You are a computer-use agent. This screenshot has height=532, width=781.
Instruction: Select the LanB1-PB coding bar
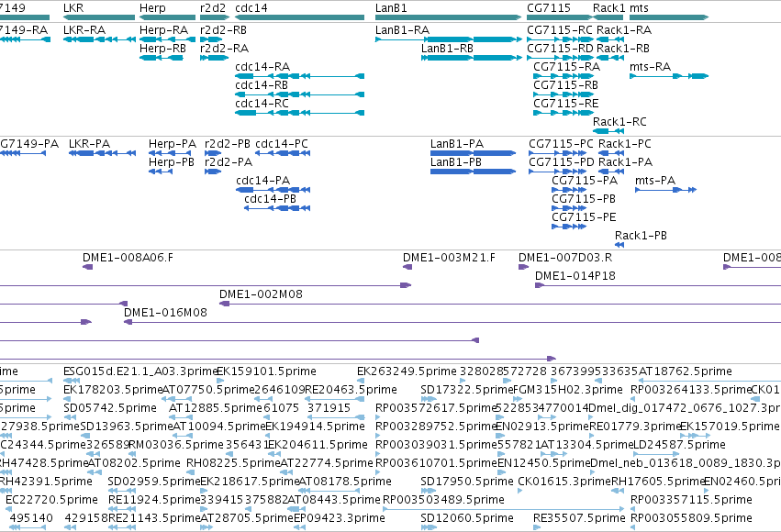click(x=473, y=172)
